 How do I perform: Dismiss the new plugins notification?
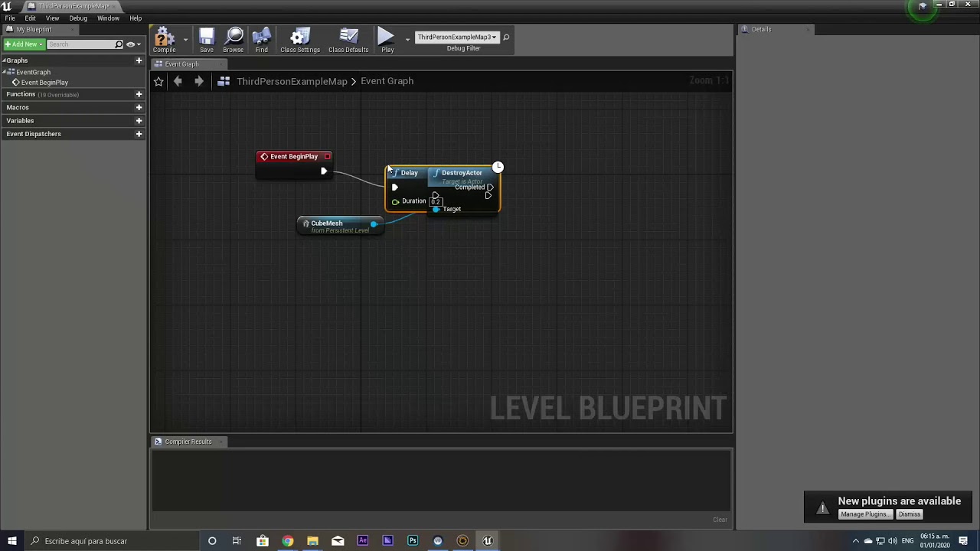pos(910,514)
